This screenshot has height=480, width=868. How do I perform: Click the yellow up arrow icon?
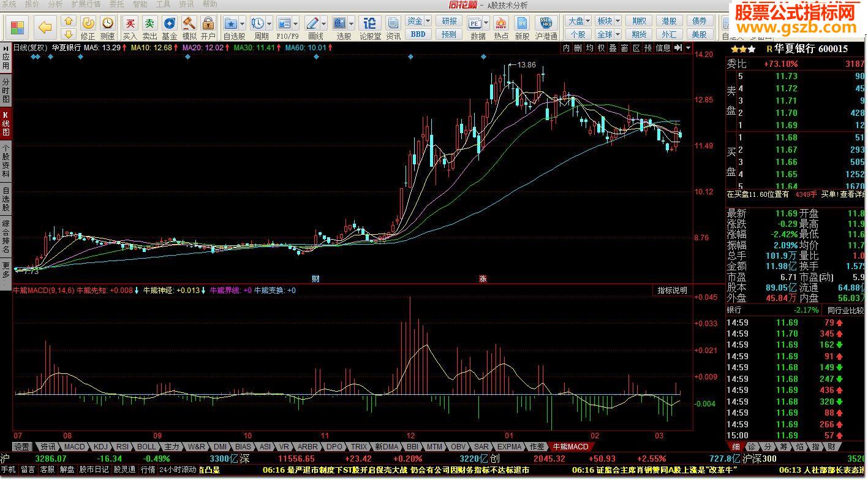(x=69, y=22)
